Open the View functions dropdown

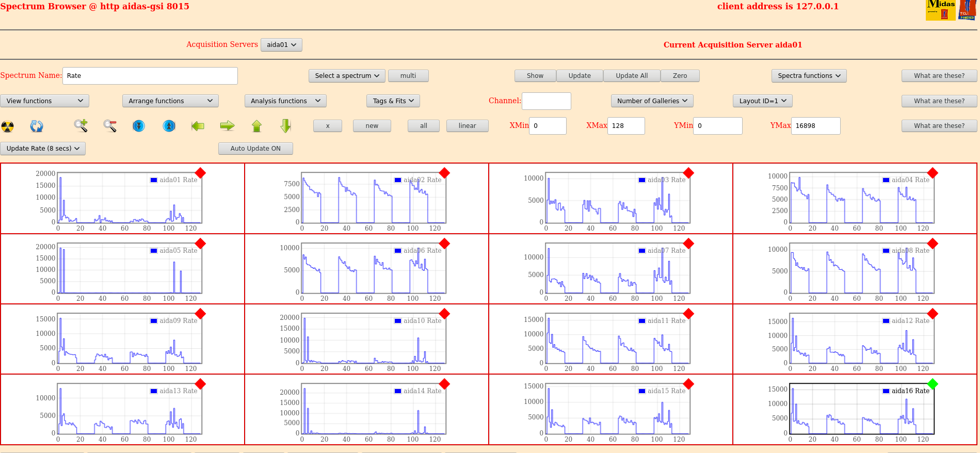pos(44,101)
